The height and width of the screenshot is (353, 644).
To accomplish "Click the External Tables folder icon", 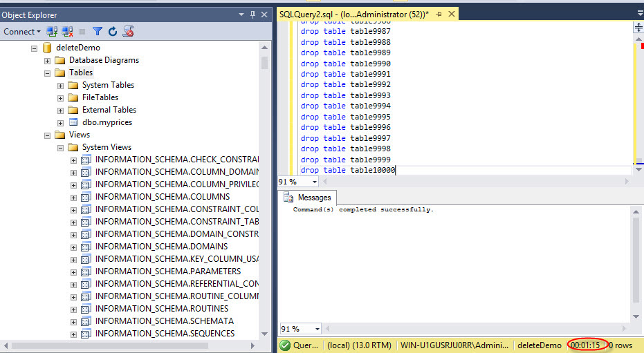I will click(73, 110).
